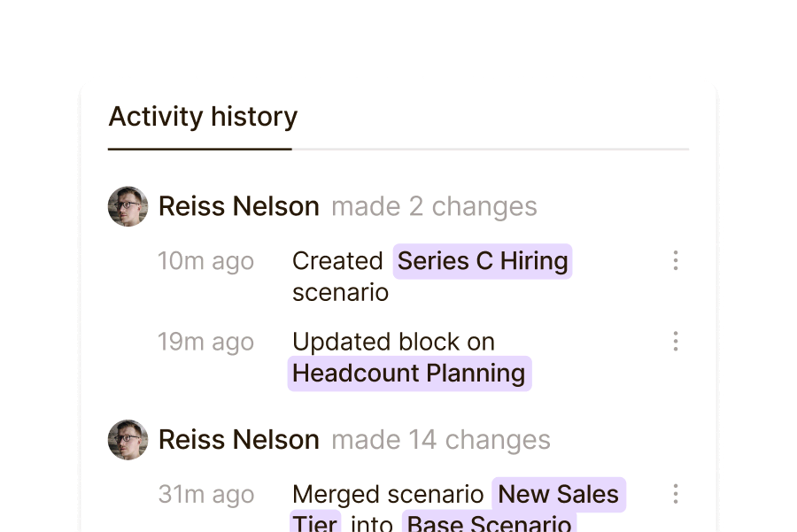Screen dimensions: 797x532
Task: Expand the 'made 2 changes' group
Action: (434, 207)
